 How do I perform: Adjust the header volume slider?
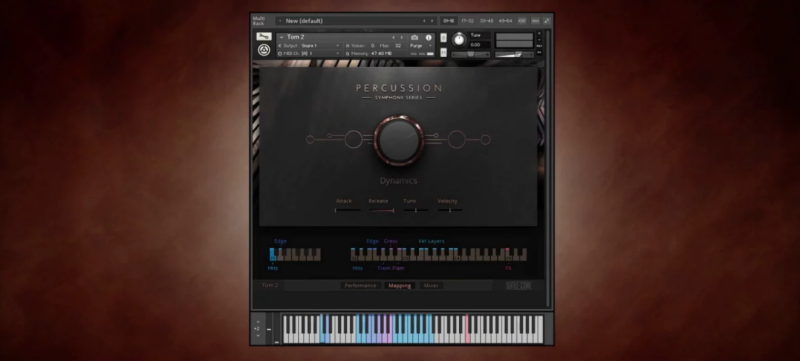514,54
